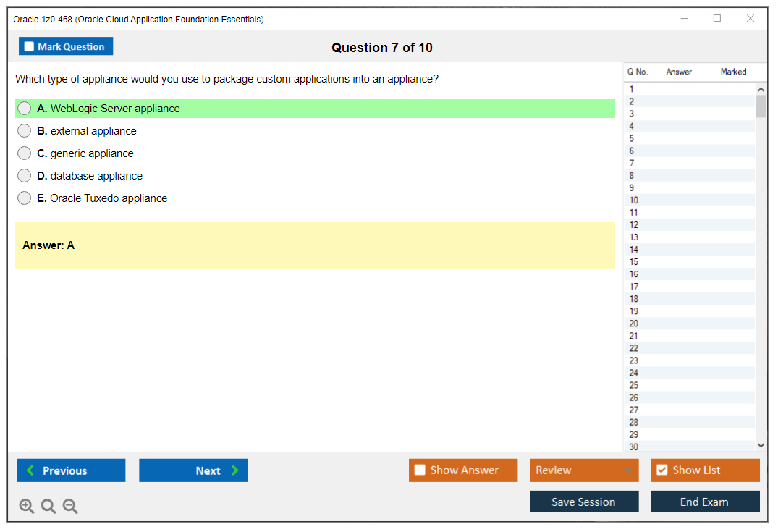This screenshot has width=778, height=532.
Task: Click the Marked column header
Action: (732, 72)
